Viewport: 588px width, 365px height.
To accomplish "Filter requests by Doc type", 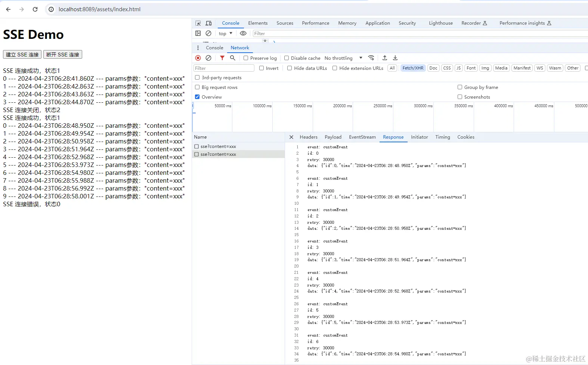I will [433, 68].
